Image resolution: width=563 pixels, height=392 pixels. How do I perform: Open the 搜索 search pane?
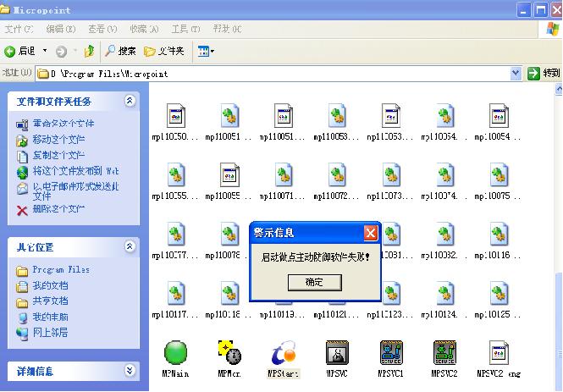(x=120, y=52)
